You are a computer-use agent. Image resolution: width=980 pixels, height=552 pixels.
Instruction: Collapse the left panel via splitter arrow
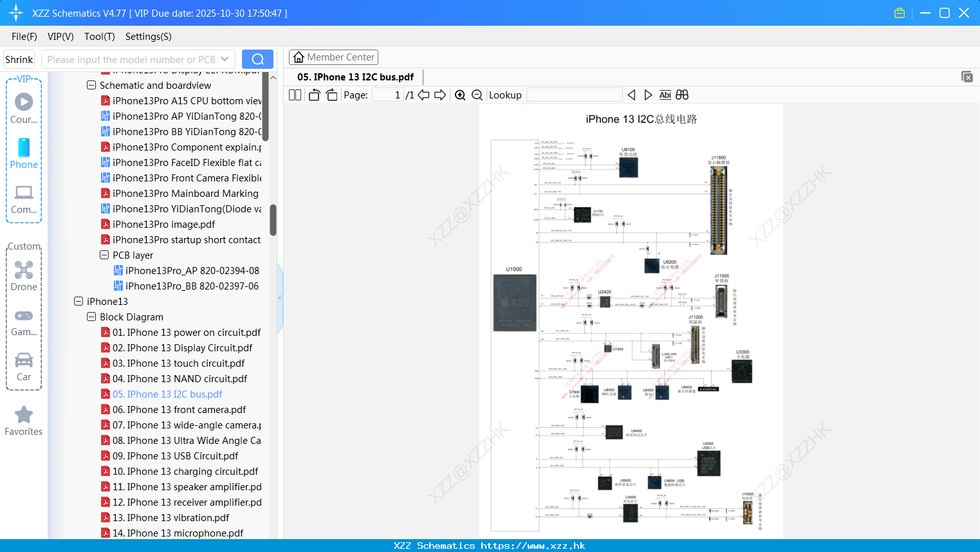coord(280,297)
